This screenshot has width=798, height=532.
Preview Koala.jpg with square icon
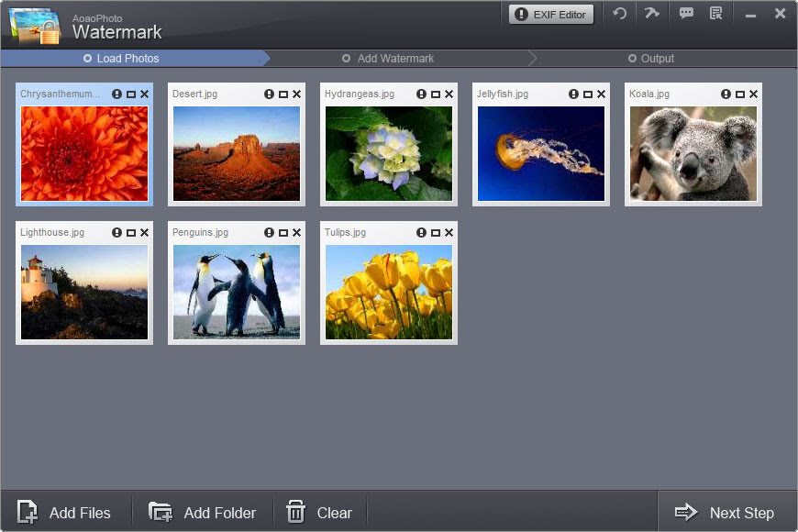click(739, 94)
